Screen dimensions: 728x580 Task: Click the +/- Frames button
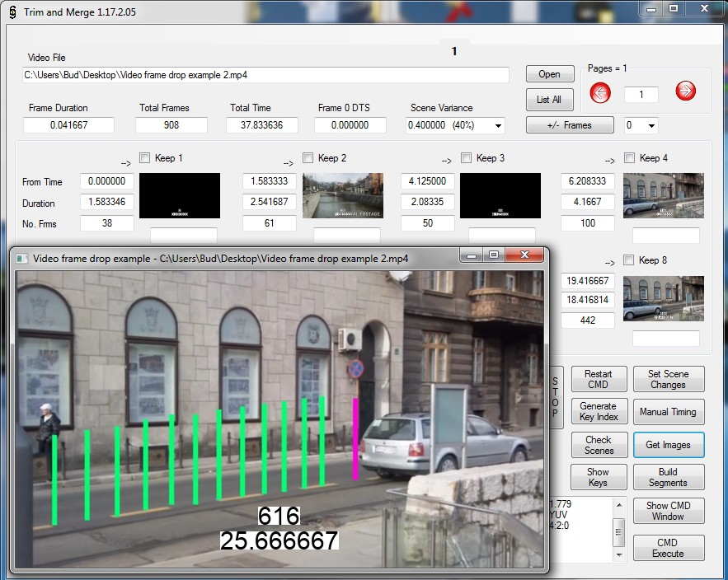[570, 125]
